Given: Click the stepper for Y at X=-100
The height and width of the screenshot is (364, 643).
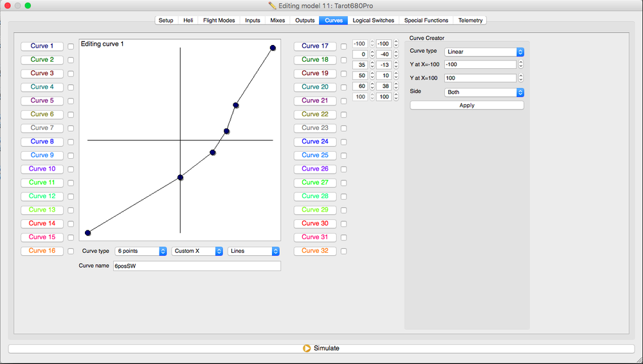Looking at the screenshot, I should [x=521, y=64].
